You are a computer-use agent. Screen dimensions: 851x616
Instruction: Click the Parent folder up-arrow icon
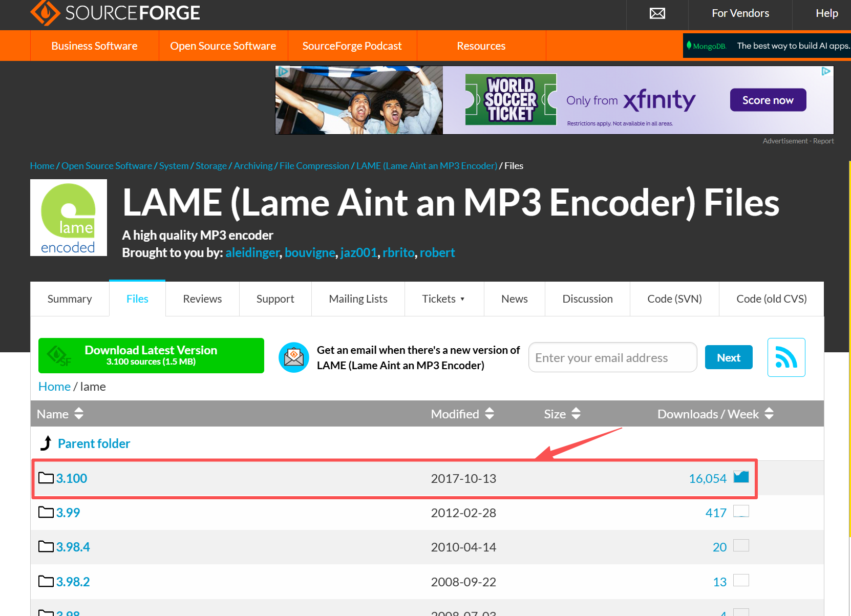click(x=46, y=443)
